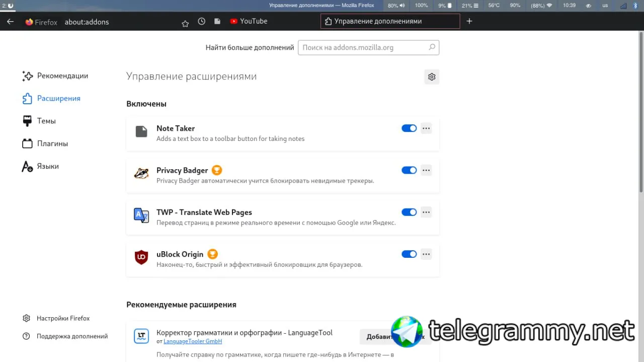Image resolution: width=644 pixels, height=362 pixels.
Task: Select the Управление дополнениями tab
Action: point(390,21)
